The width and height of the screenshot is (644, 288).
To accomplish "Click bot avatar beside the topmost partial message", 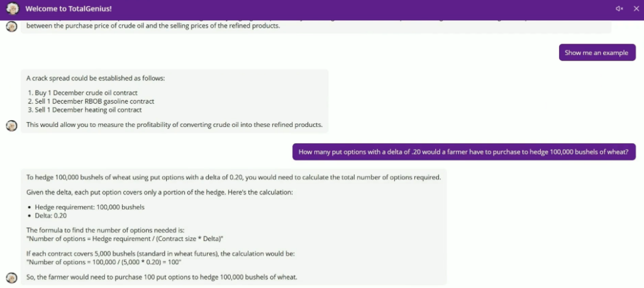I will click(x=11, y=26).
